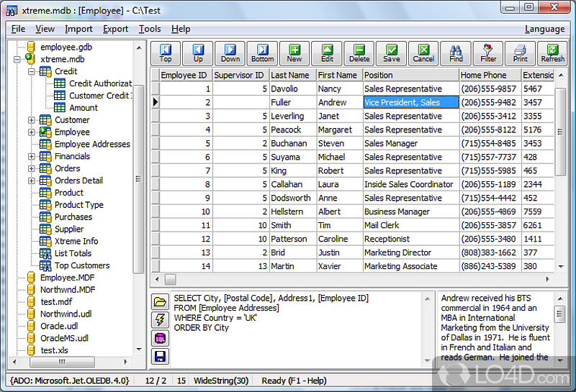Screen dimensions: 576x392
Task: Click the Delete record toolbar button
Action: pos(359,53)
